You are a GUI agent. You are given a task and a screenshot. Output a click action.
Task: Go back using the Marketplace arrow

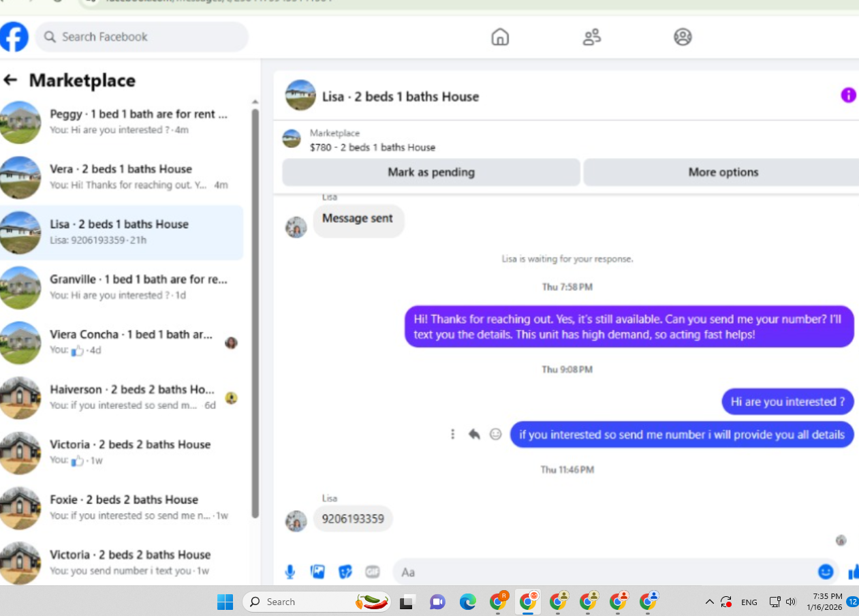coord(10,80)
